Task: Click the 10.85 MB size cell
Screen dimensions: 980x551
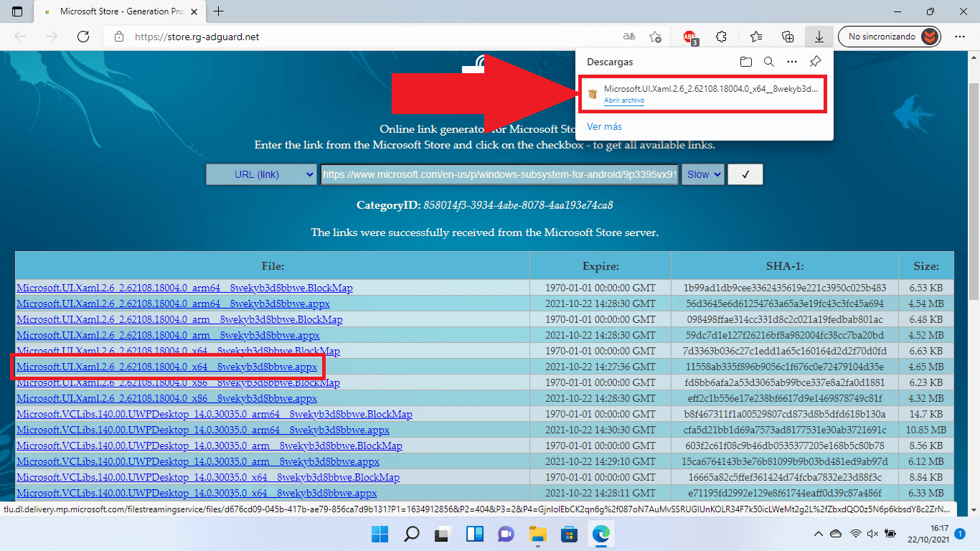Action: point(926,430)
